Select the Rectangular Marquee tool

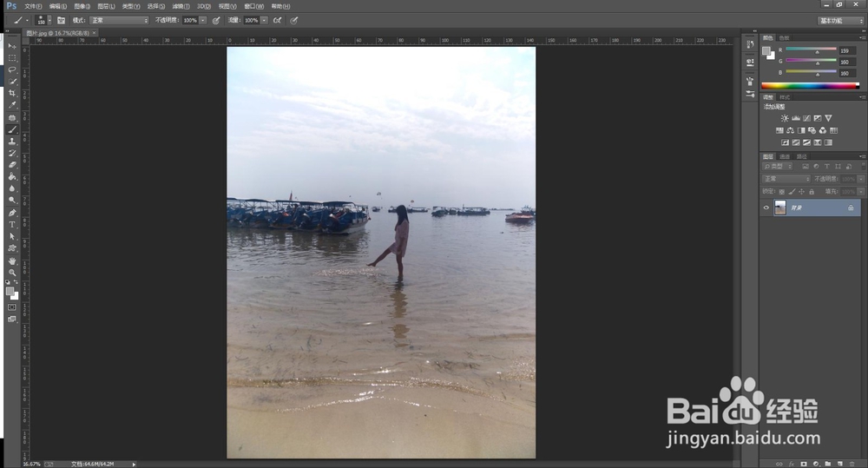click(12, 57)
